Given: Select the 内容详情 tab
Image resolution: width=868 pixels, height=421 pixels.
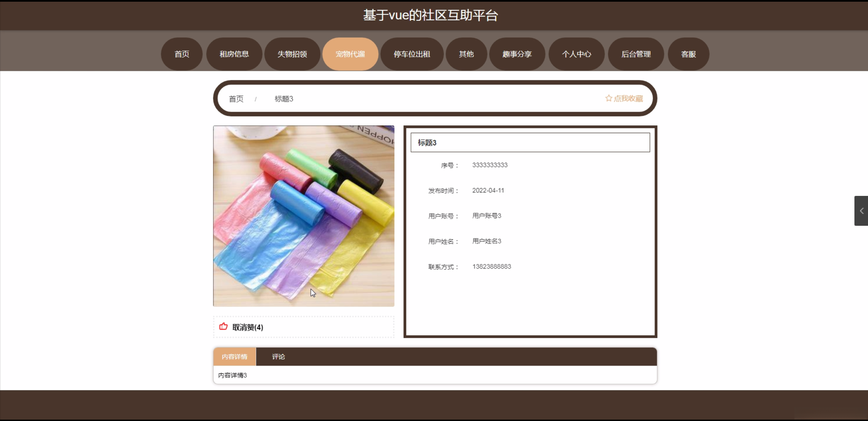Looking at the screenshot, I should click(x=234, y=356).
